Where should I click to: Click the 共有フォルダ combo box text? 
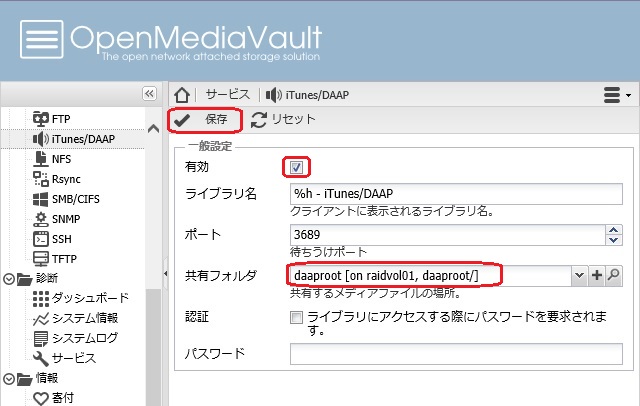click(x=431, y=276)
